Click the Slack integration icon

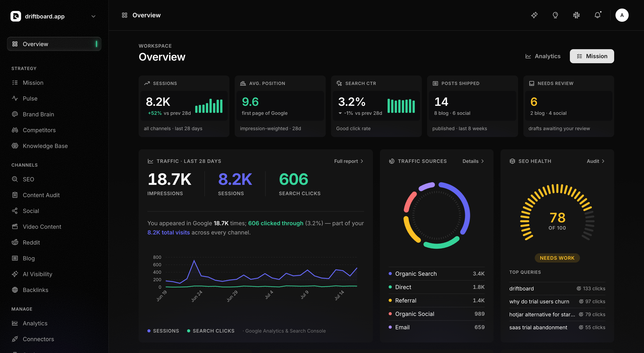coord(576,15)
